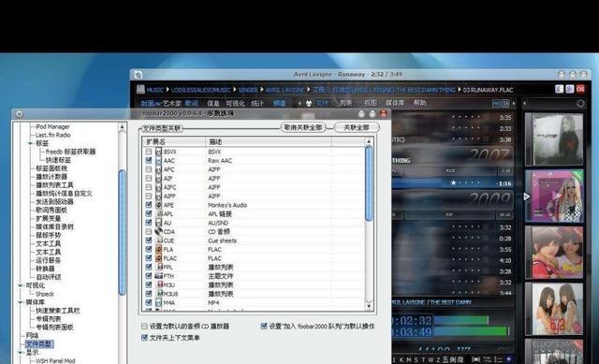The width and height of the screenshot is (599, 364).
Task: Sort by the 描述 column header
Action: click(269, 141)
